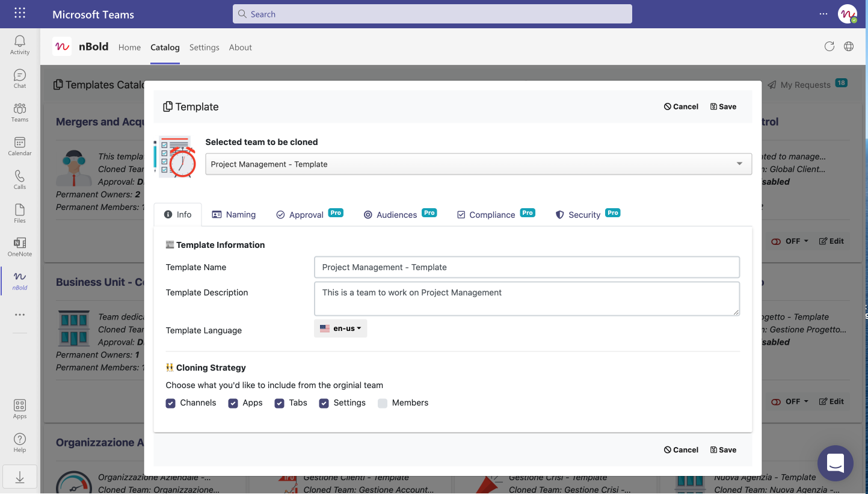
Task: Click Cancel at the bottom of dialog
Action: click(681, 450)
